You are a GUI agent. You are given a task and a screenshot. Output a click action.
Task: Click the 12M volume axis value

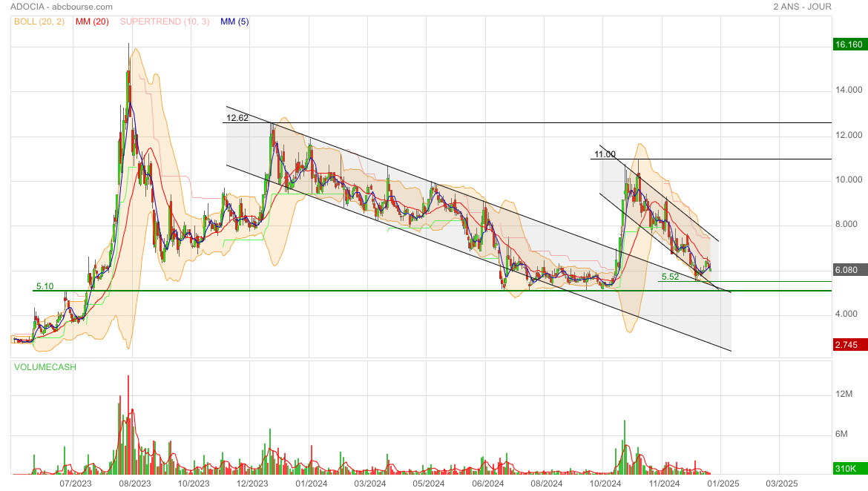tap(844, 394)
